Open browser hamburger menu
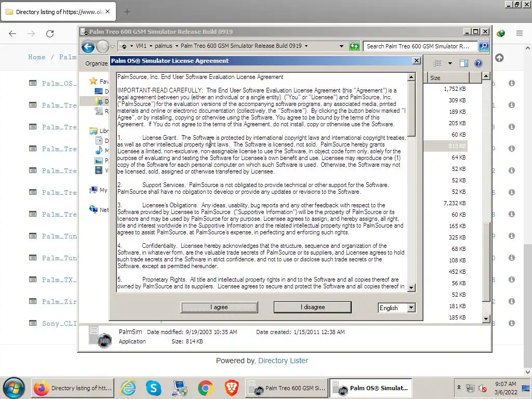This screenshot has height=399, width=532. [520, 33]
